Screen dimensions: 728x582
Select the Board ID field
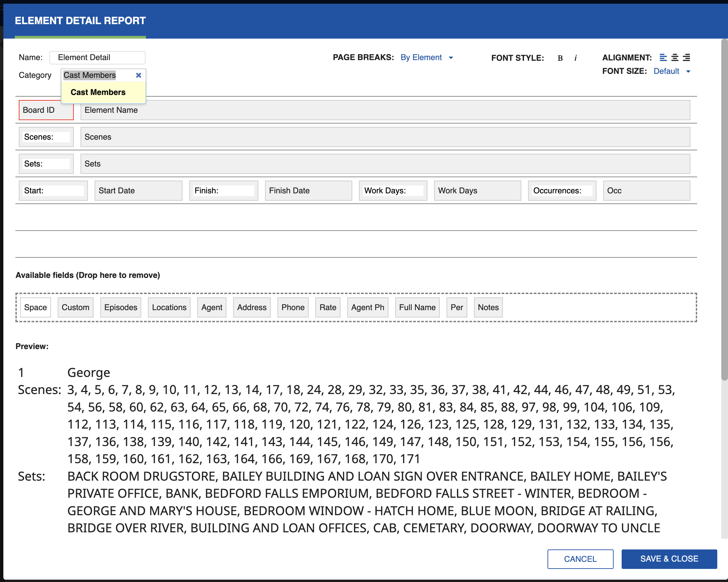(46, 110)
